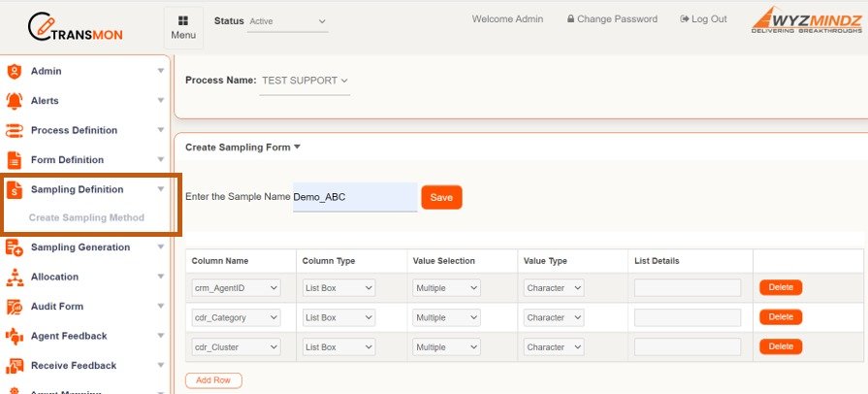Screen dimensions: 868x394
Task: Open Value Type dropdown in cdr_Cluster row
Action: (x=554, y=347)
